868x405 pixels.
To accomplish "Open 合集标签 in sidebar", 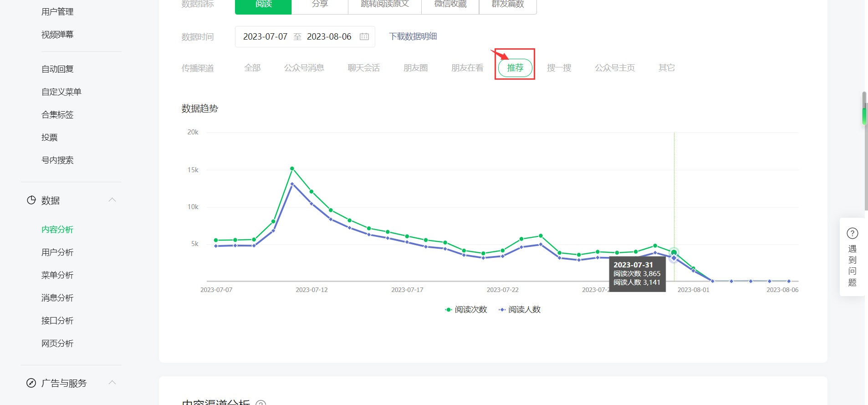I will (57, 115).
